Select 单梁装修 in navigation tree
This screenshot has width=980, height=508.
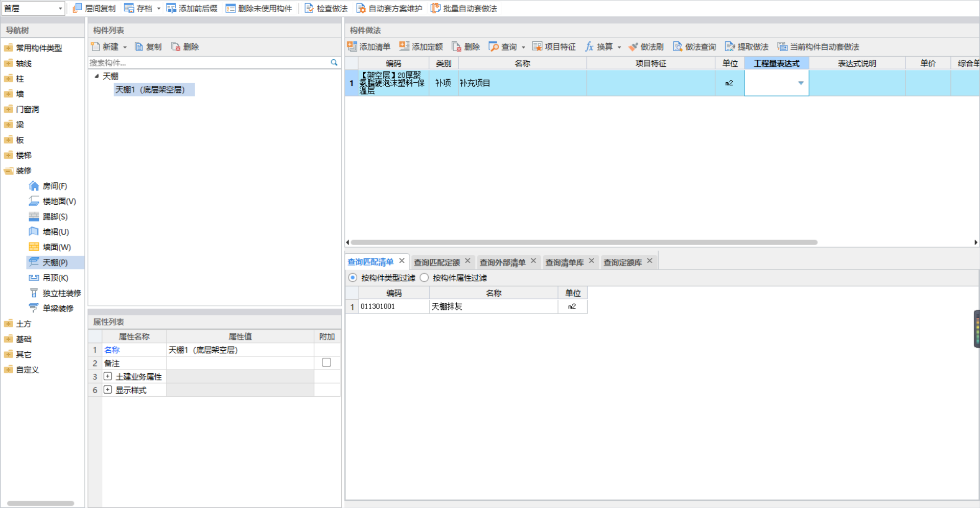point(52,308)
